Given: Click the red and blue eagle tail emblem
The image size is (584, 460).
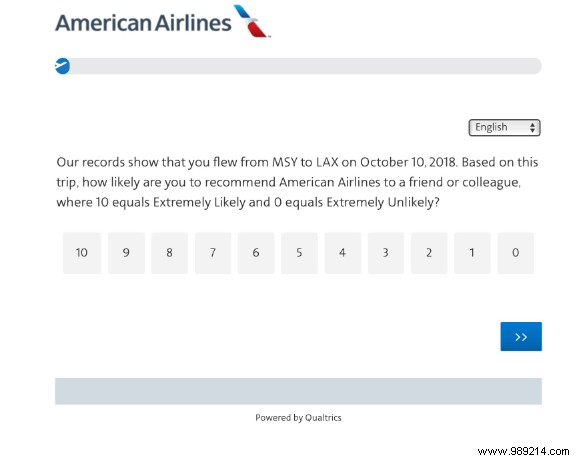Looking at the screenshot, I should [252, 21].
